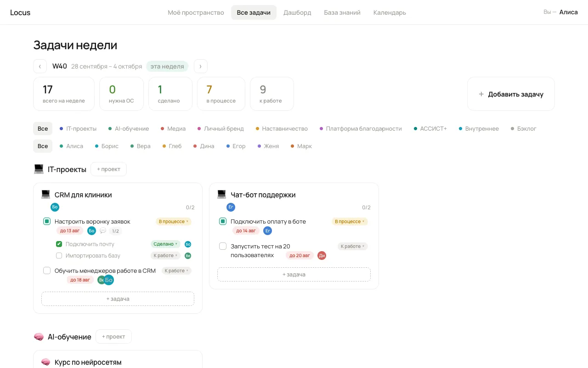Click laptop icon beside CRM для клиники
Image resolution: width=588 pixels, height=368 pixels.
tap(45, 195)
